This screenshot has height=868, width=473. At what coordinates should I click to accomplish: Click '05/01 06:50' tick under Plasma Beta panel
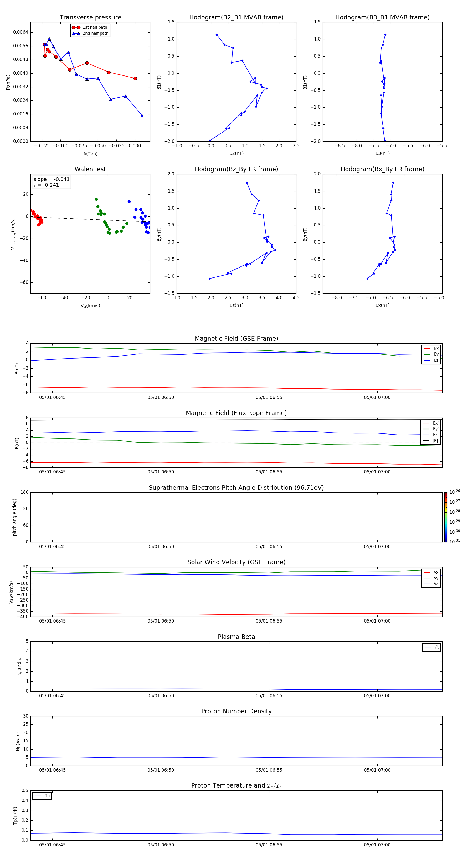click(x=161, y=695)
